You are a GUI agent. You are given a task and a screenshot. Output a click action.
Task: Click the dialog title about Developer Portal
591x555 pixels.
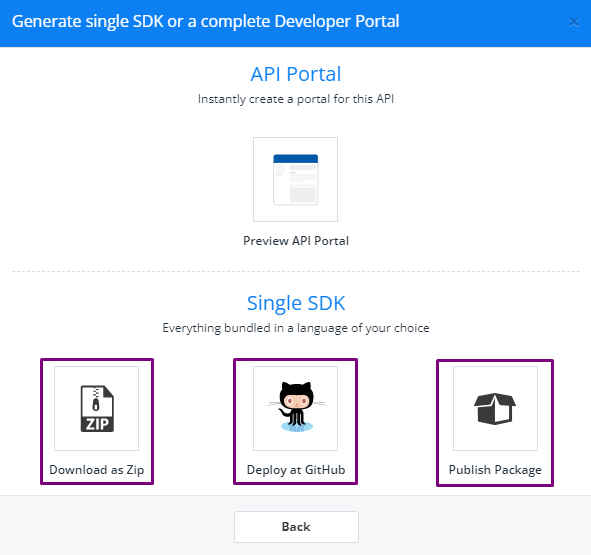[x=205, y=21]
